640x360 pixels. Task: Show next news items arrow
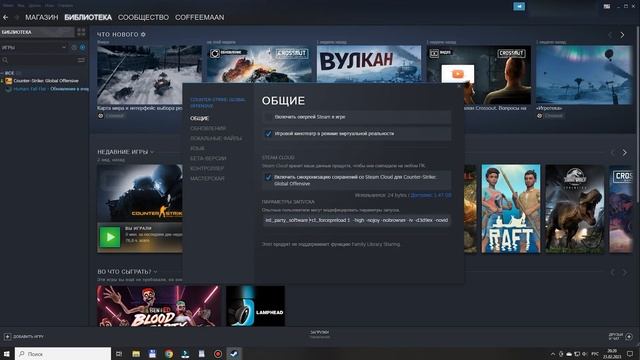pos(622,35)
